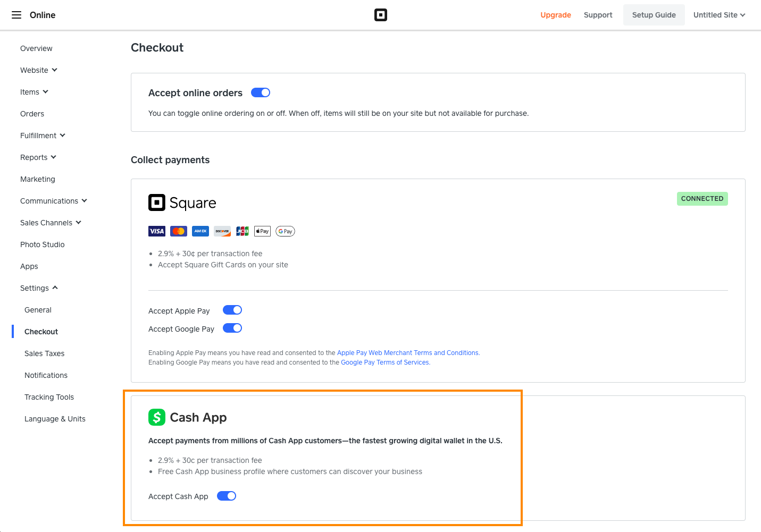This screenshot has height=532, width=761.
Task: Click the Mastercard payment icon
Action: coord(179,231)
